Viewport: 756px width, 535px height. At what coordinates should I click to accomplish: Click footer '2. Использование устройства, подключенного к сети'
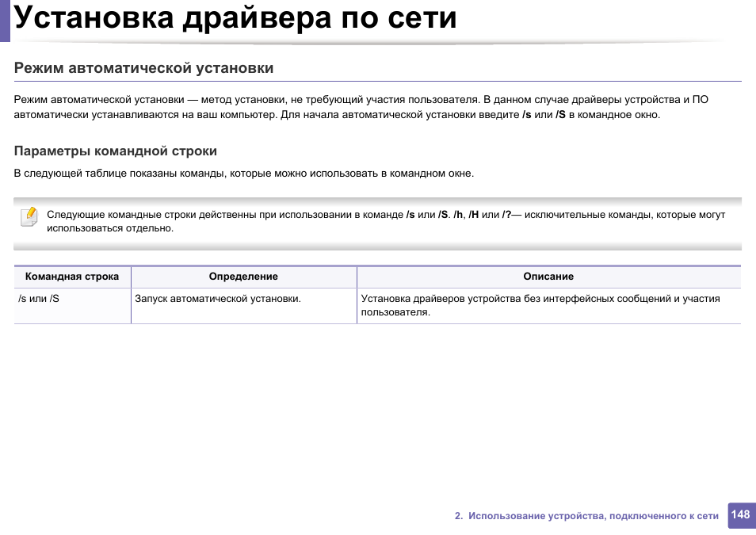click(x=586, y=516)
